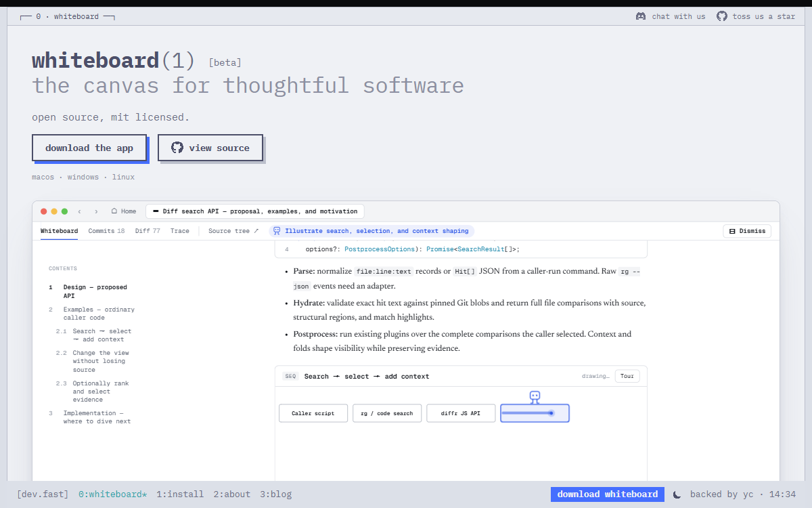The image size is (812, 508).
Task: Click the linux platform text
Action: [x=123, y=177]
